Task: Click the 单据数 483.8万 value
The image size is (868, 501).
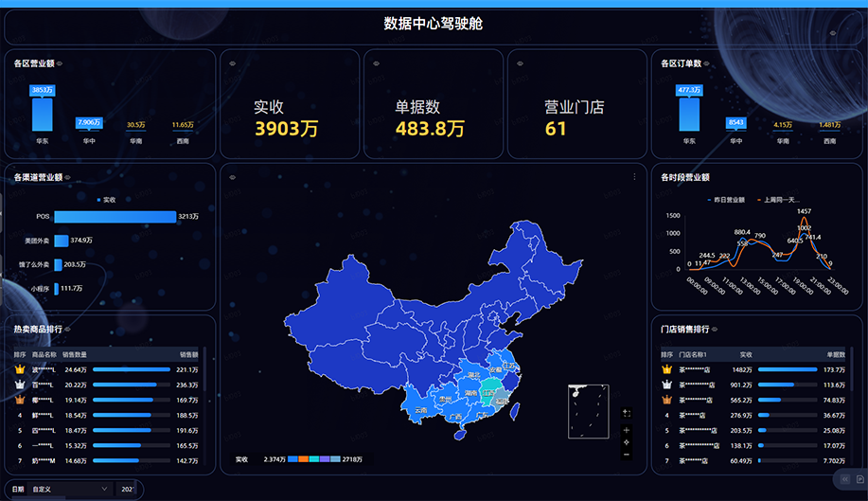Action: point(430,129)
